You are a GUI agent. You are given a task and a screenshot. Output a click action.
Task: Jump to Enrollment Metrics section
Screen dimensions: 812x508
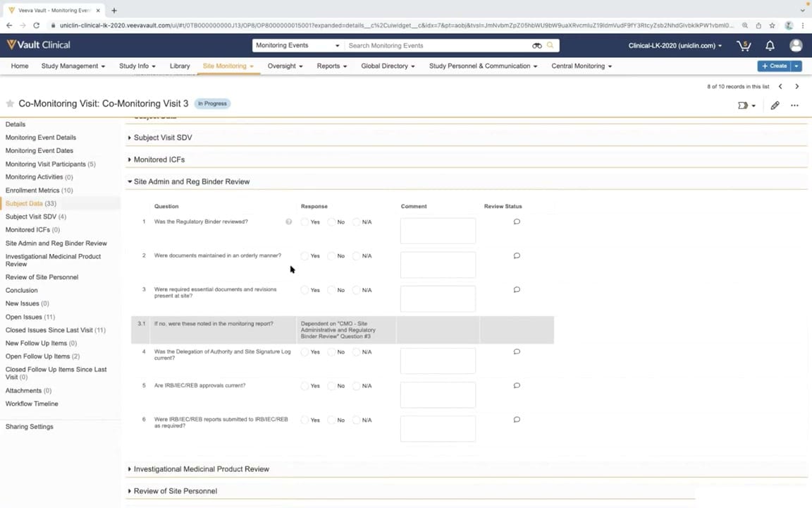[x=39, y=190]
